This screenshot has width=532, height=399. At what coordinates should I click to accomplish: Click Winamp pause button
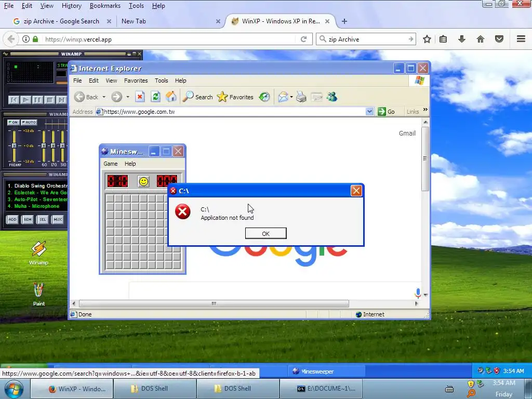pyautogui.click(x=37, y=100)
